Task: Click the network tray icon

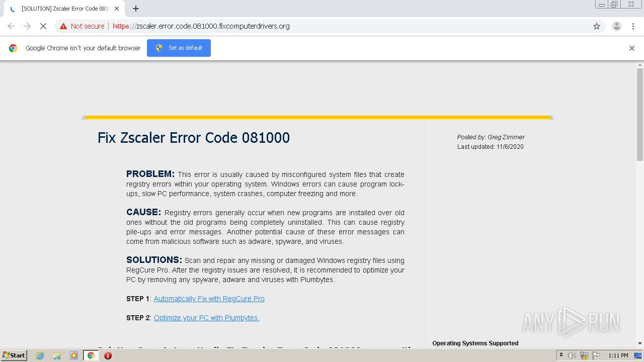Action: click(x=584, y=355)
